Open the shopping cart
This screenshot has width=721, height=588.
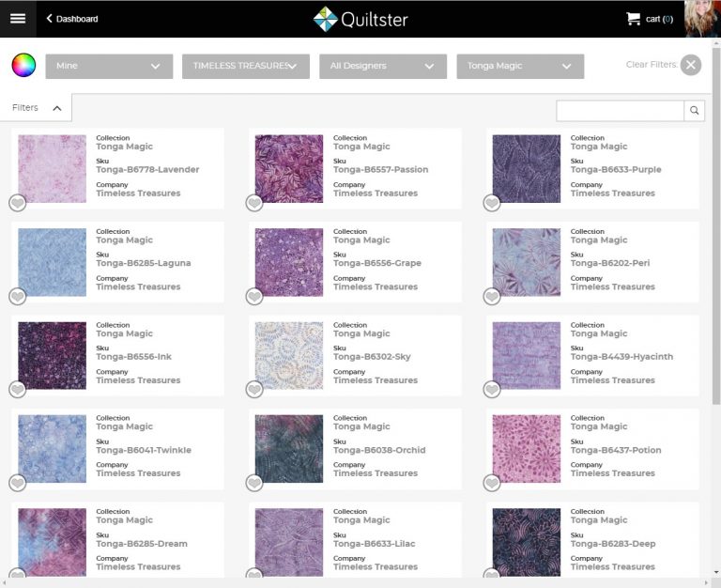click(650, 19)
